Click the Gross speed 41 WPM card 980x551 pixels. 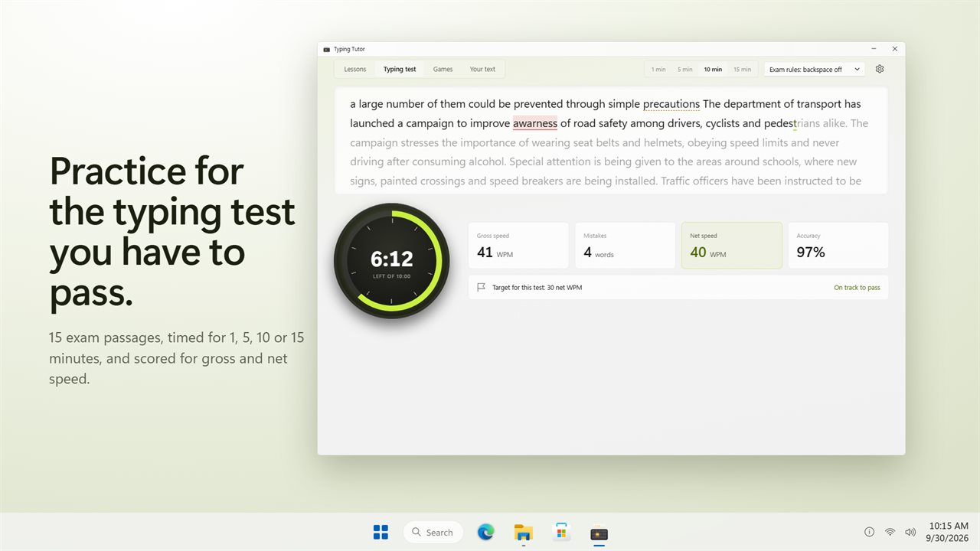coord(518,246)
